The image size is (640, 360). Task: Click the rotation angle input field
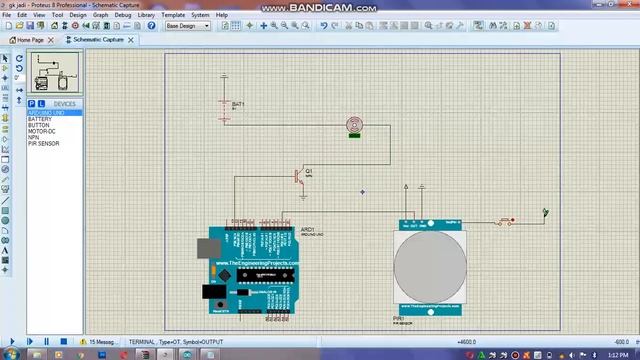19,78
